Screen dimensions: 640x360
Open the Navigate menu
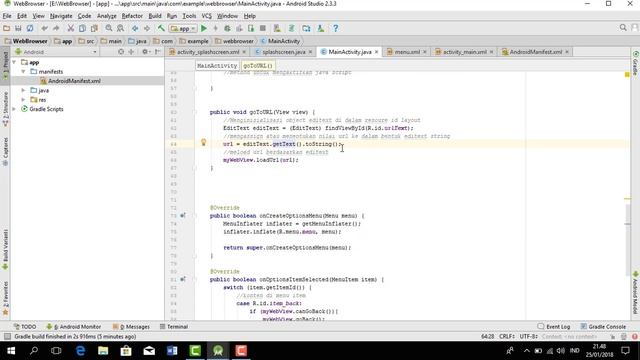(61, 16)
